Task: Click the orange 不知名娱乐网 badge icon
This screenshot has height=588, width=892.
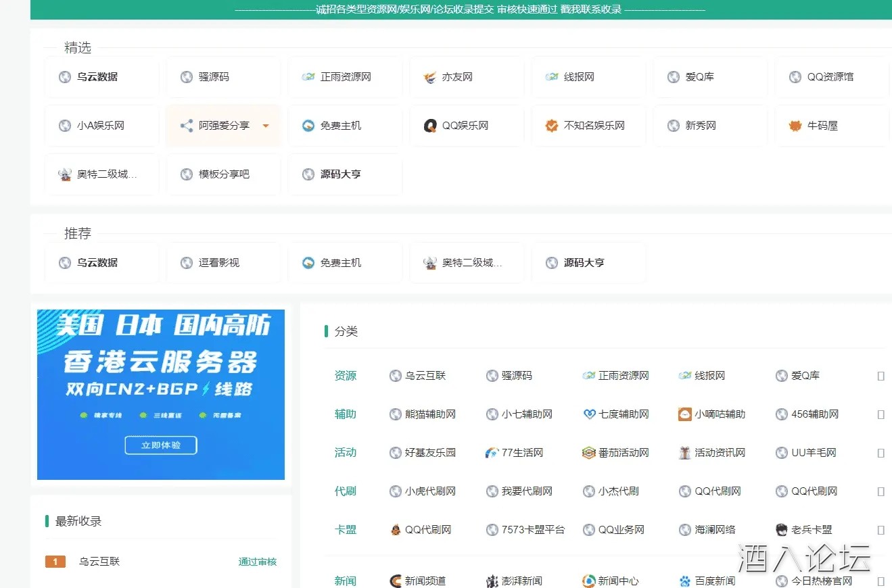Action: click(552, 126)
